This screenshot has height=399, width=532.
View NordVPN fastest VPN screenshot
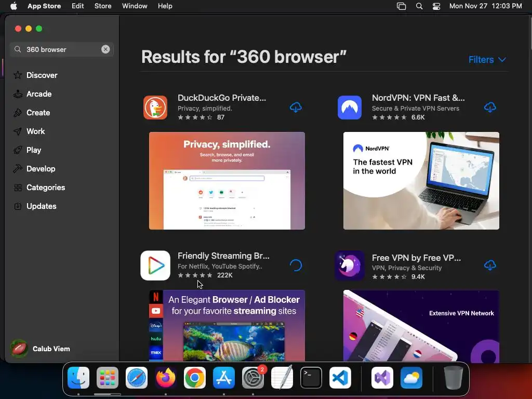[421, 180]
